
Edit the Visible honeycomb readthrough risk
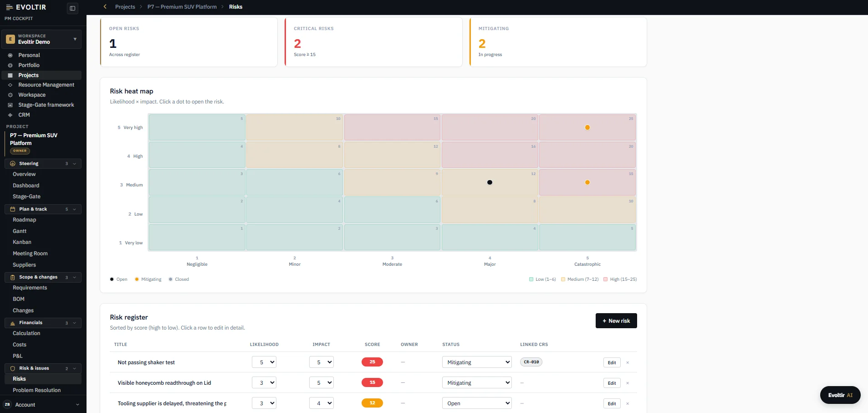612,383
